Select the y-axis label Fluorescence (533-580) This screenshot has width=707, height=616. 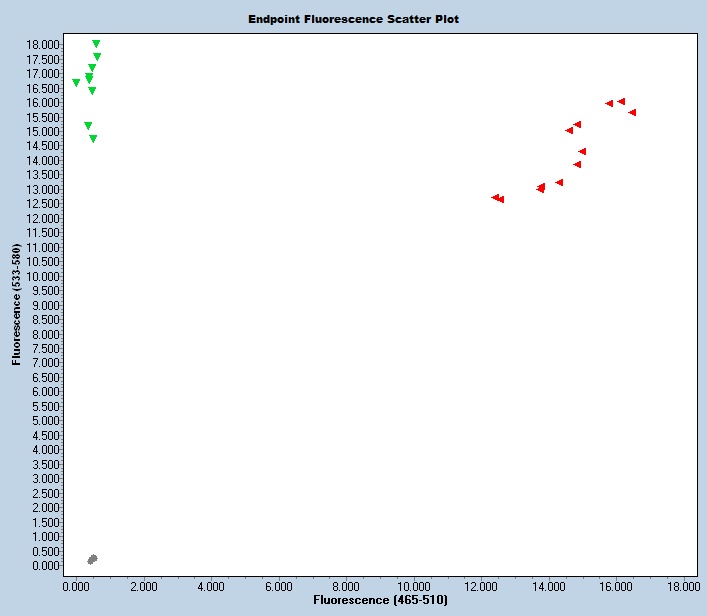[x=17, y=304]
